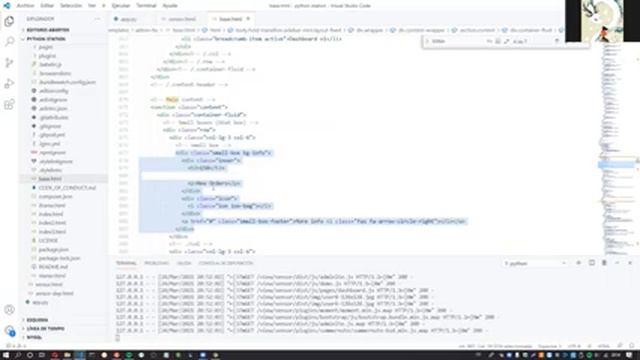Kill terminal with trash icon
This screenshot has width=640, height=360.
coord(604,263)
